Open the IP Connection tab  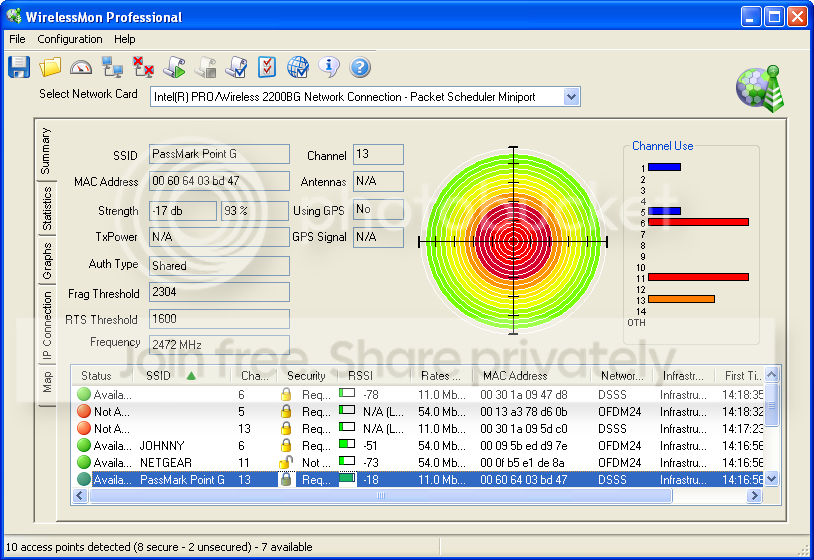coord(47,325)
